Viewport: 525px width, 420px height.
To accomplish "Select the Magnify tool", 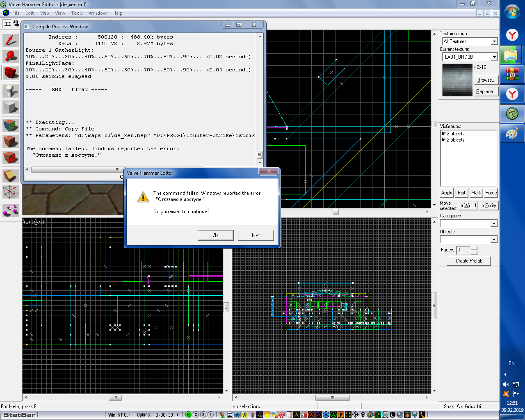I will (11, 56).
